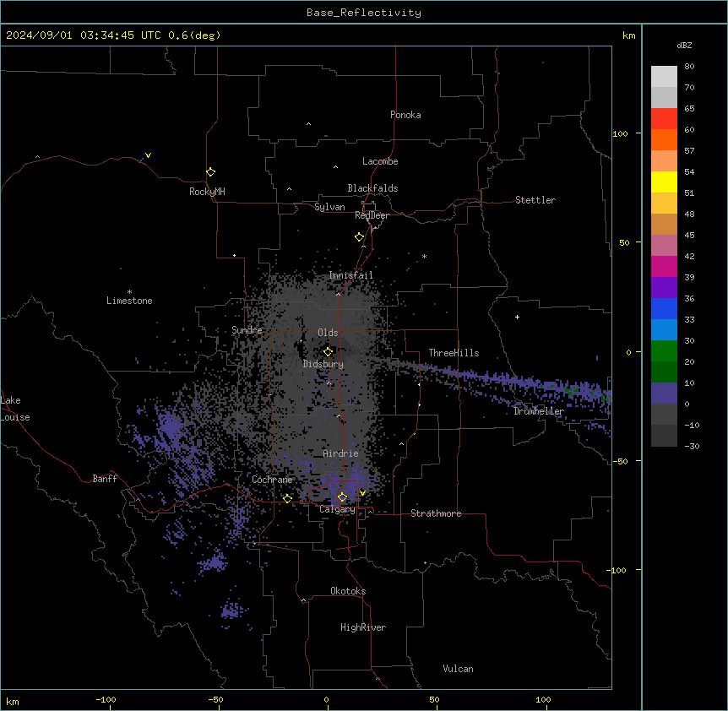Screen dimensions: 728x711
Task: Click the Ponoka city label
Action: pyautogui.click(x=405, y=115)
